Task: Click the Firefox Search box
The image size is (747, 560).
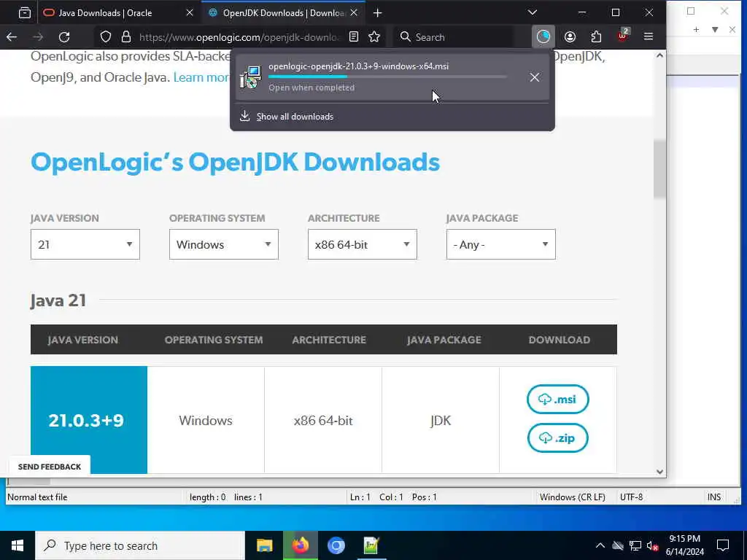Action: tap(453, 37)
